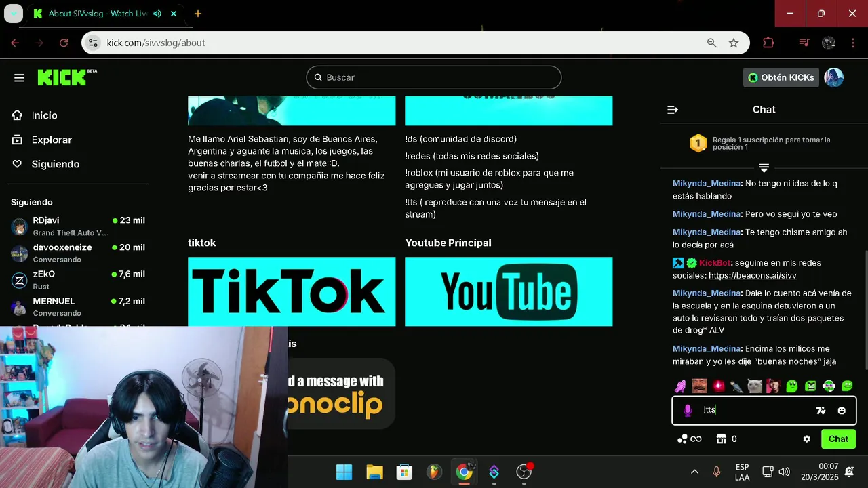Viewport: 868px width, 488px height.
Task: Open MERNUEL followed channel
Action: (79, 306)
